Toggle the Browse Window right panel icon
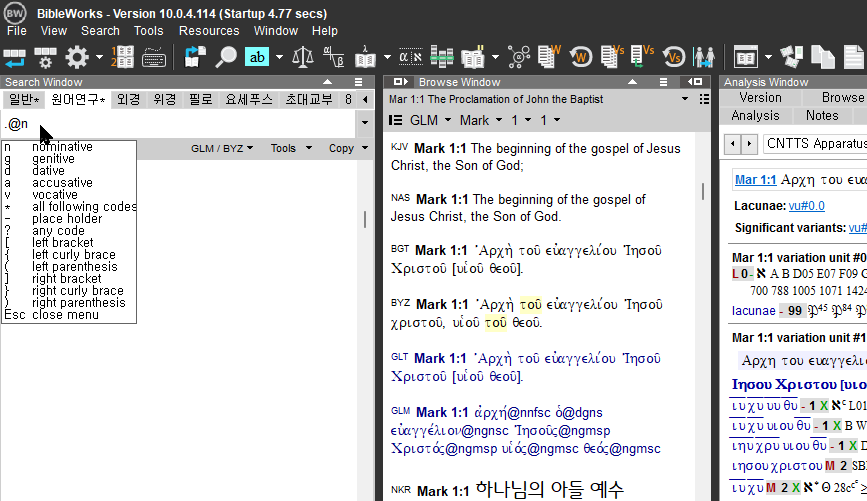 point(695,82)
